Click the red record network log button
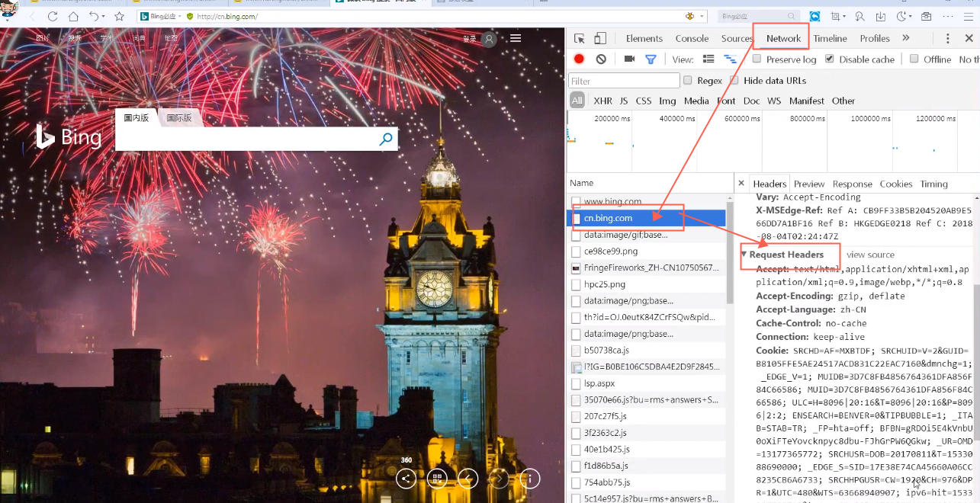 click(x=579, y=59)
